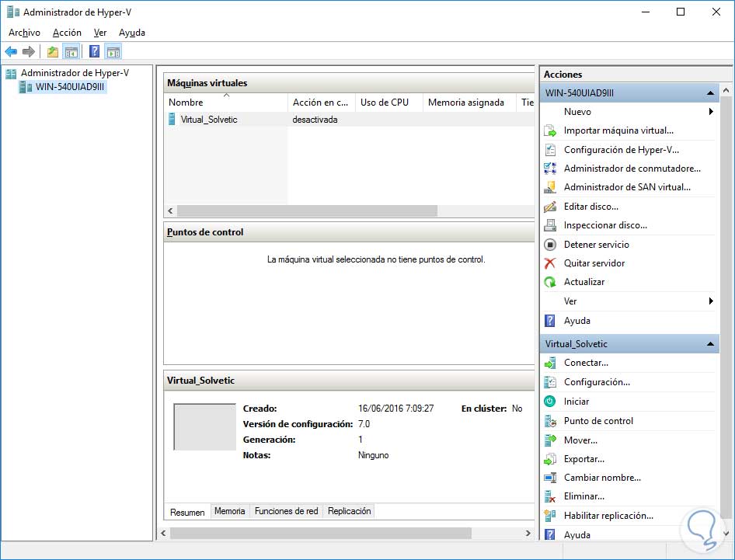The height and width of the screenshot is (560, 735).
Task: Click Administrador de SAN virtual icon
Action: [550, 187]
